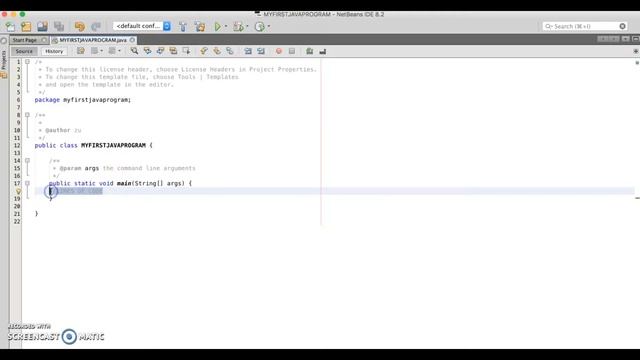
Task: Click the Open Project icon
Action: click(42, 27)
